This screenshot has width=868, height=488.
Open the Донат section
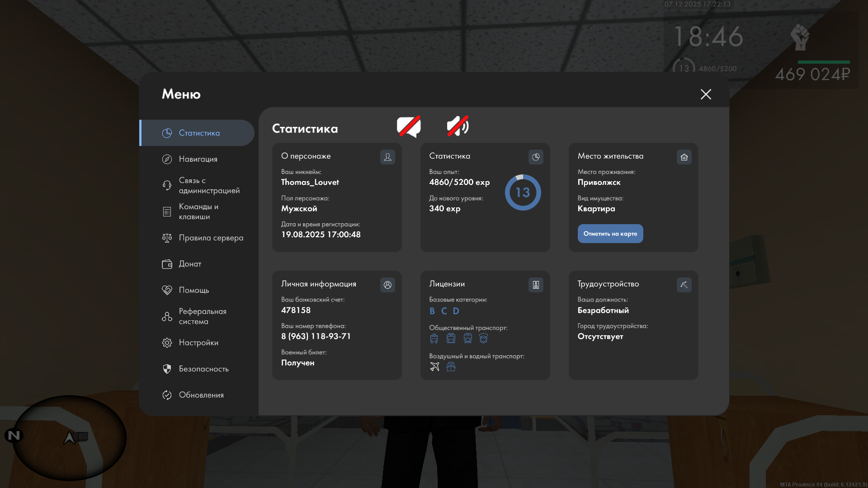click(190, 264)
